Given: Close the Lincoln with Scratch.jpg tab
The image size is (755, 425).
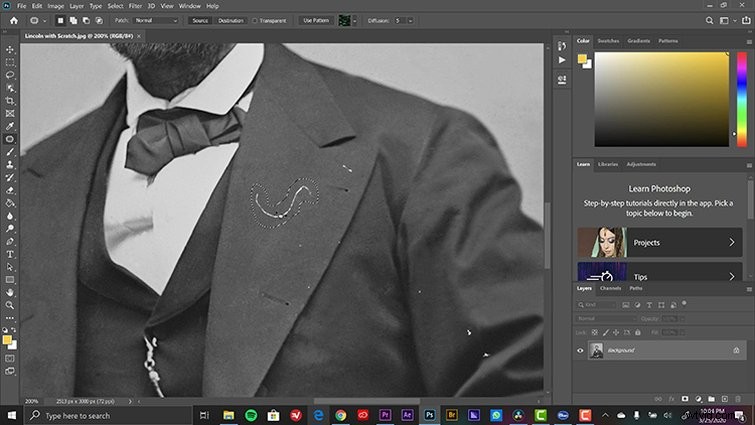Looking at the screenshot, I should [x=139, y=36].
